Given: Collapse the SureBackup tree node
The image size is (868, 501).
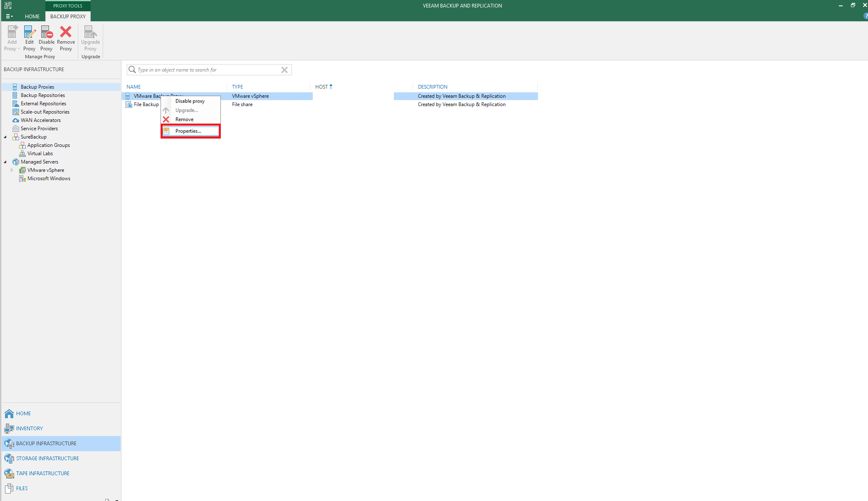Looking at the screenshot, I should tap(5, 137).
